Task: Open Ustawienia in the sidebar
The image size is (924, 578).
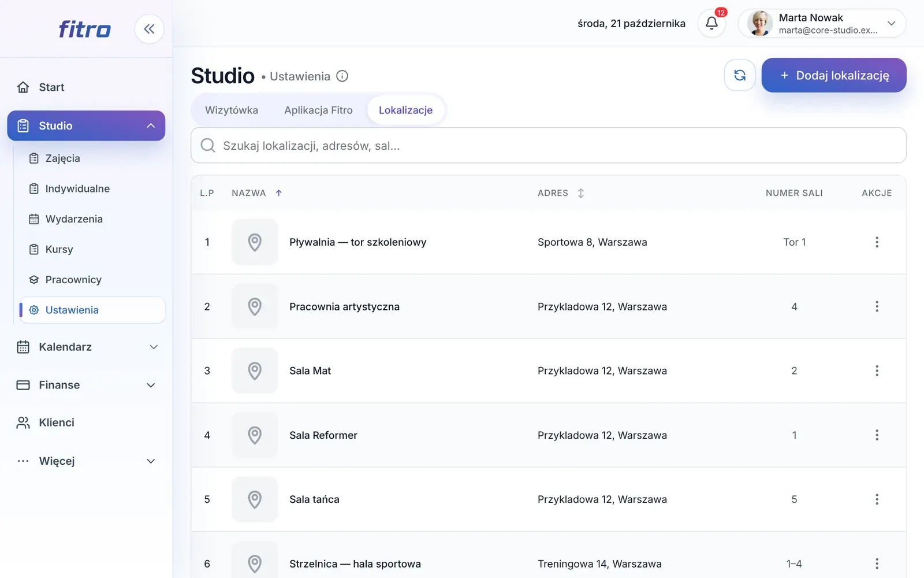Action: pos(92,310)
